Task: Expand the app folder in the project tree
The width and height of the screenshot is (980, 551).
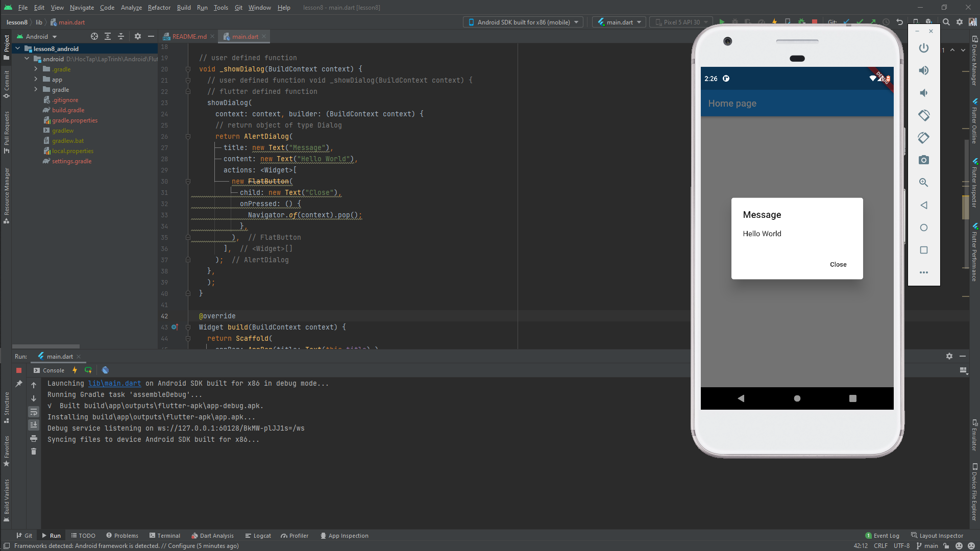Action: tap(35, 79)
